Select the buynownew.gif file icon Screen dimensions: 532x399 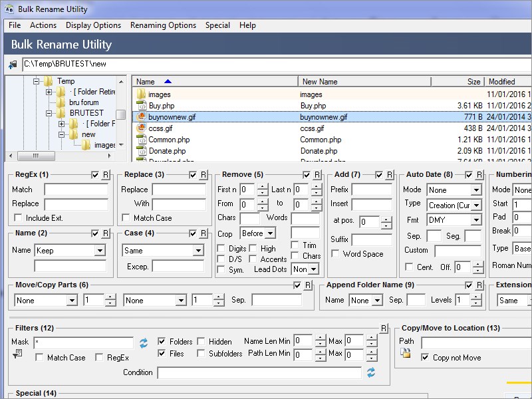(141, 117)
